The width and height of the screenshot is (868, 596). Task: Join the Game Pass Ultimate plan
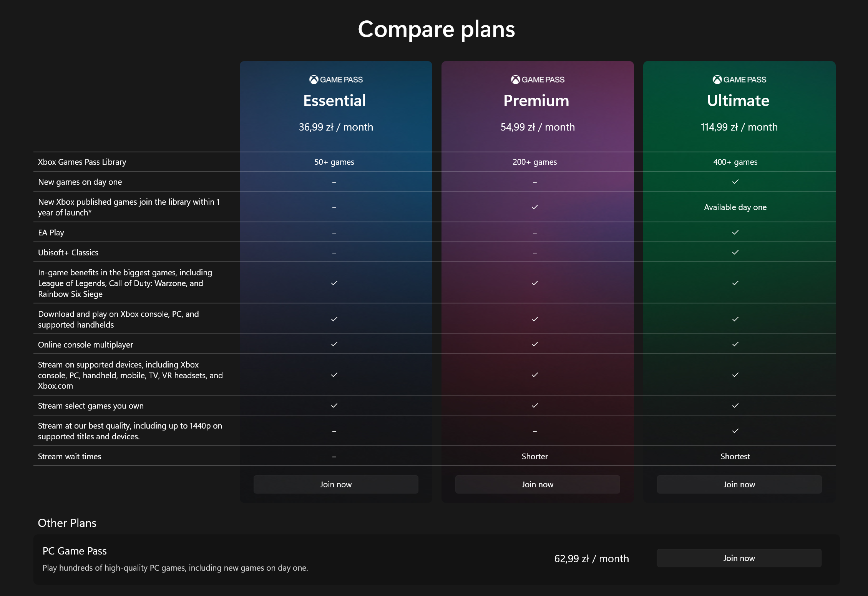click(739, 484)
